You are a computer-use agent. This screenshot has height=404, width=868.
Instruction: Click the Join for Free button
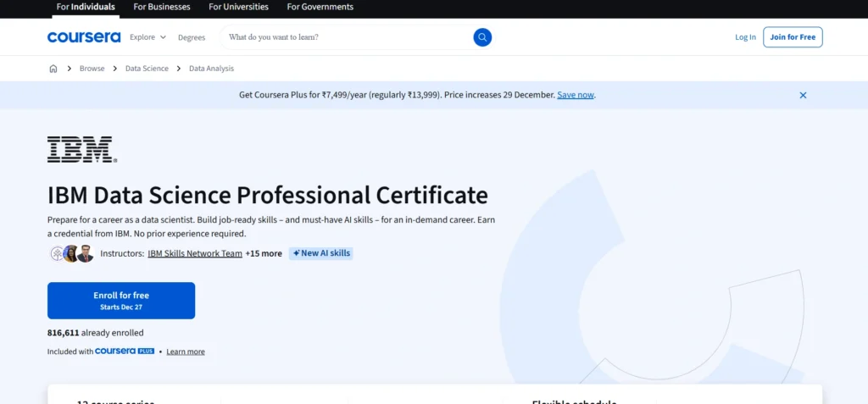(x=793, y=37)
